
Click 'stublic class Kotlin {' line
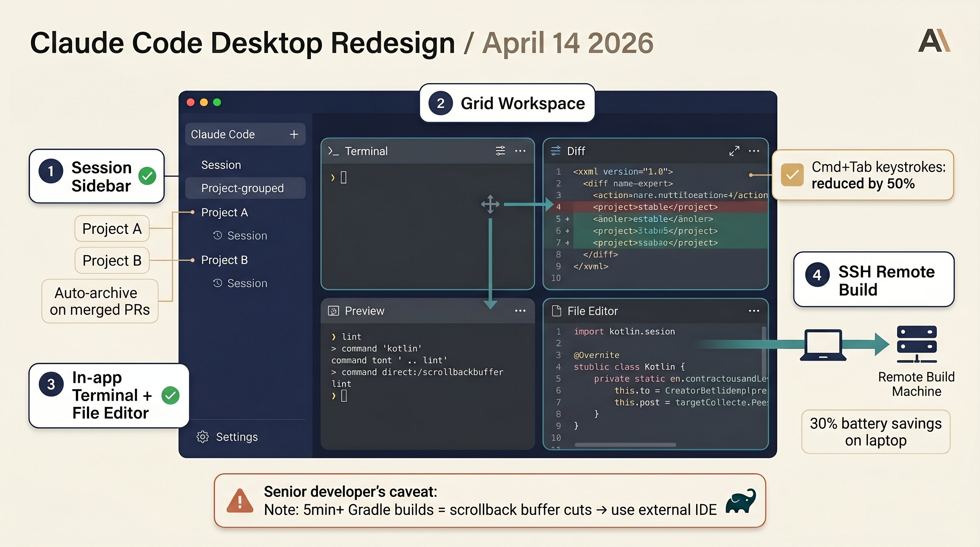pos(630,367)
